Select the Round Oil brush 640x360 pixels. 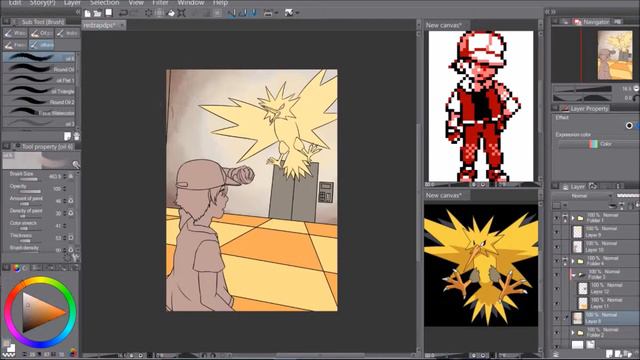point(39,69)
